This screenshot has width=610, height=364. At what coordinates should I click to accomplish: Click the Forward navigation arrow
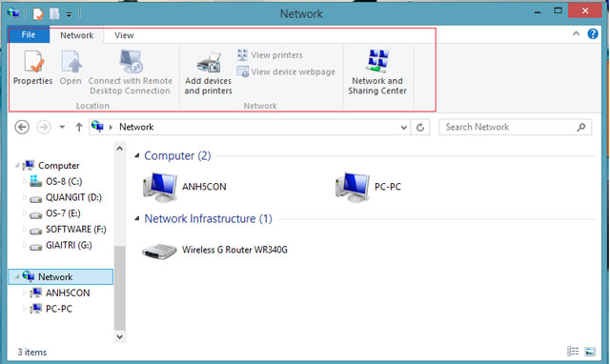44,127
